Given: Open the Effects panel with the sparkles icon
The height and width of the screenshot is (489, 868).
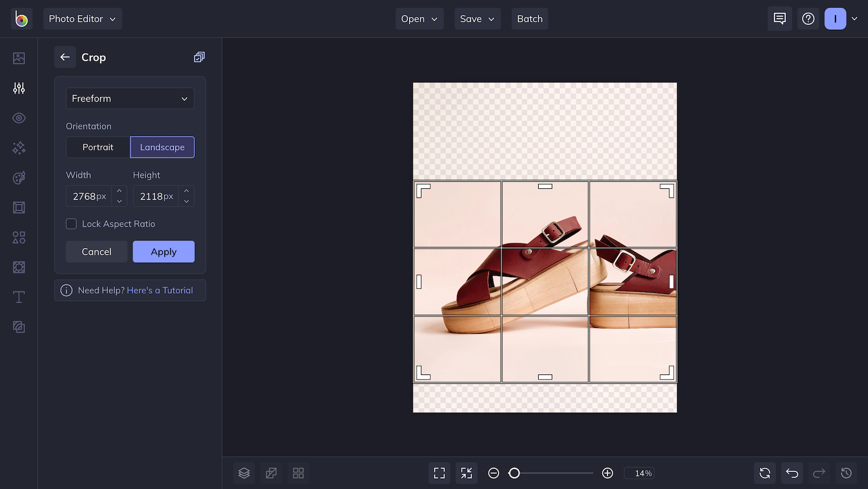Looking at the screenshot, I should [19, 148].
